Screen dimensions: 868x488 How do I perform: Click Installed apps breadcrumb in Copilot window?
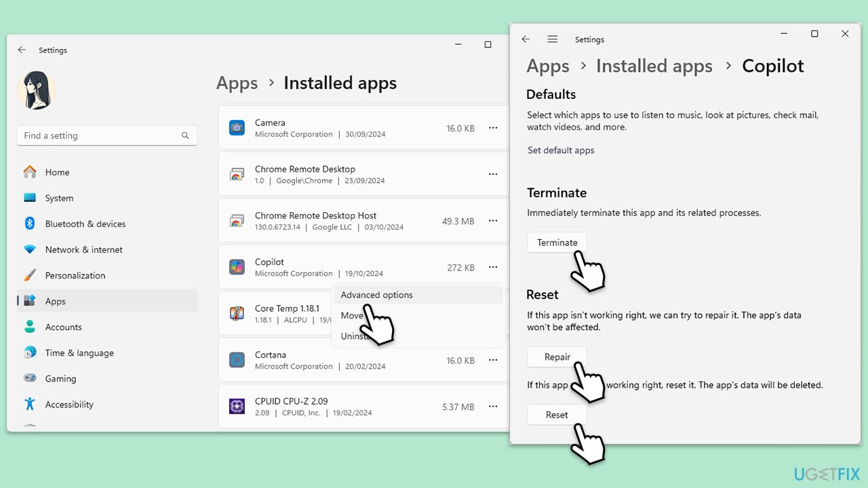[x=654, y=66]
